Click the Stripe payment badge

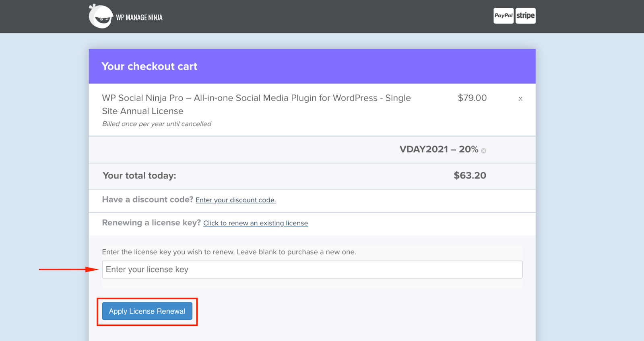(526, 16)
